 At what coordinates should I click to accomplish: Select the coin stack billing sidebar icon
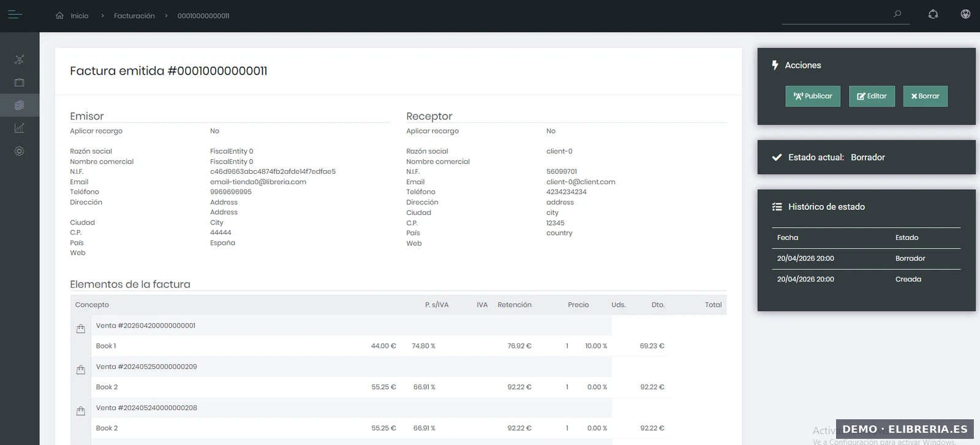pyautogui.click(x=20, y=105)
